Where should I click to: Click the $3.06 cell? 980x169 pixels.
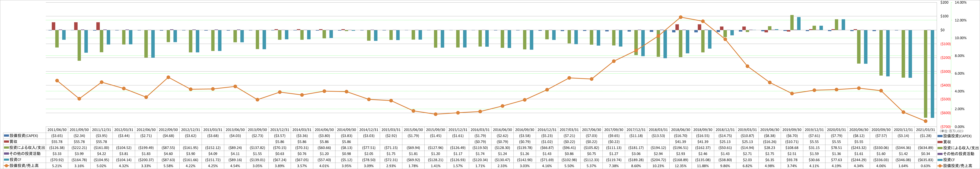[x=636, y=154]
